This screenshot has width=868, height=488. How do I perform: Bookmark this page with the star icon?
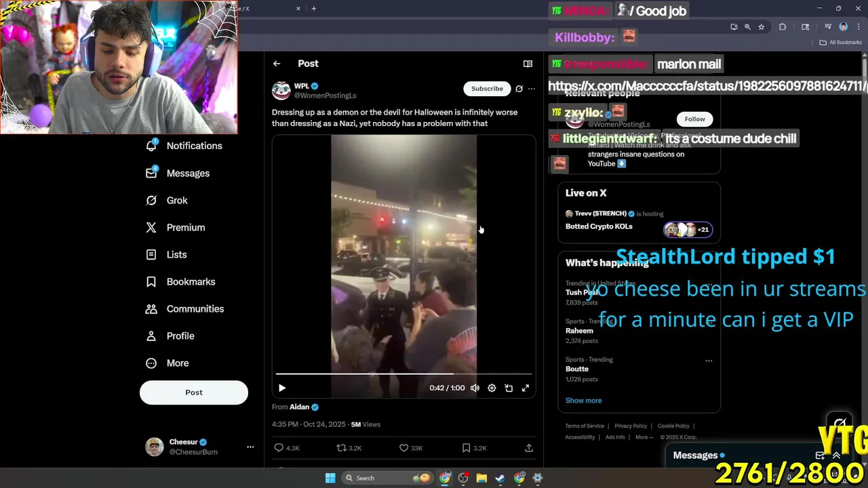coord(762,26)
